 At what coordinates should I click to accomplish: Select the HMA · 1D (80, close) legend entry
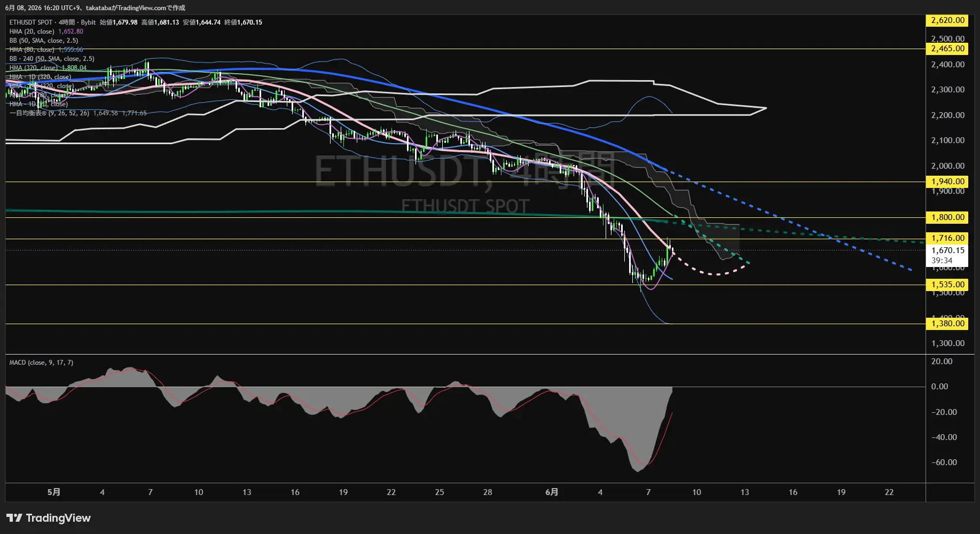38,95
